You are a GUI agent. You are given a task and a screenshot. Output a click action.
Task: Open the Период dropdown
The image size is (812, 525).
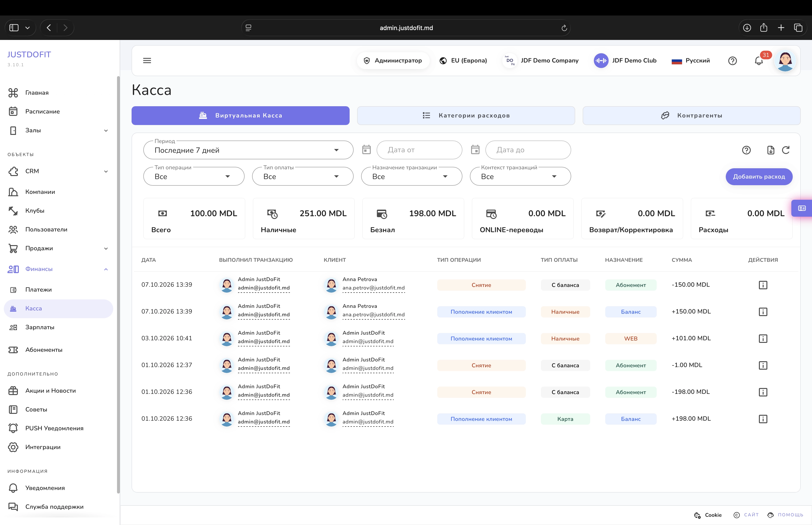coord(248,150)
